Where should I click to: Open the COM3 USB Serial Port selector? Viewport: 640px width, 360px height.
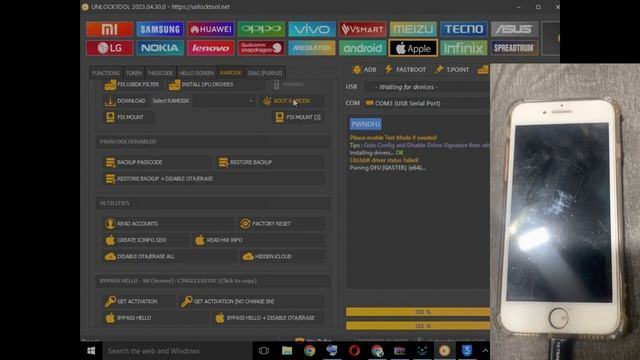point(427,103)
